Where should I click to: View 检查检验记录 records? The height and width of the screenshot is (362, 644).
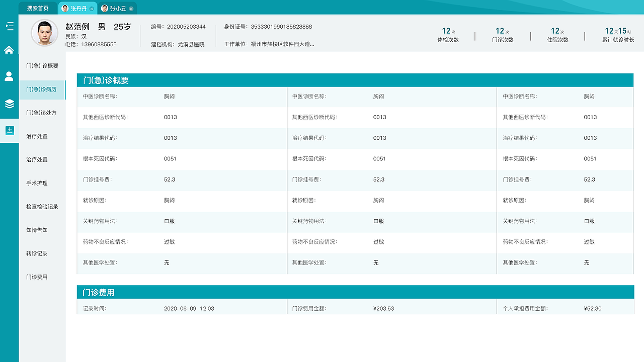[x=42, y=206]
